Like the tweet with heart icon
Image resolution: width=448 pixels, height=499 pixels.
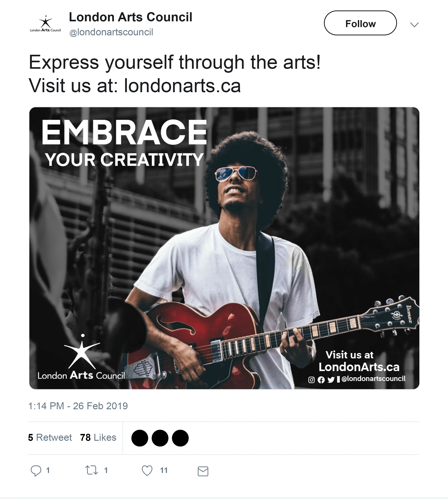pos(147,471)
